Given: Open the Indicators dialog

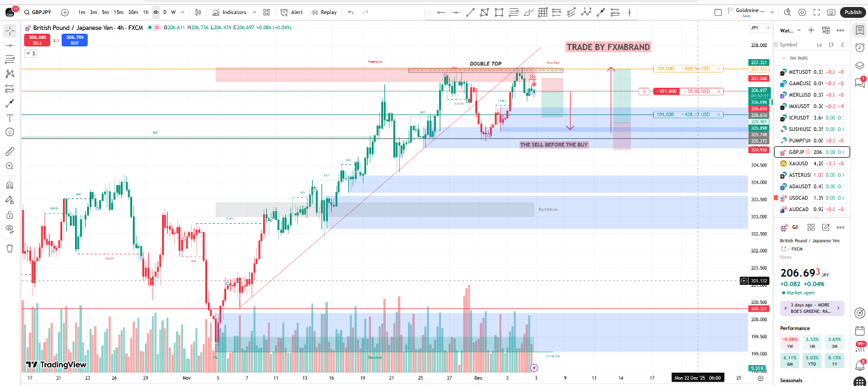Looking at the screenshot, I should pos(229,12).
